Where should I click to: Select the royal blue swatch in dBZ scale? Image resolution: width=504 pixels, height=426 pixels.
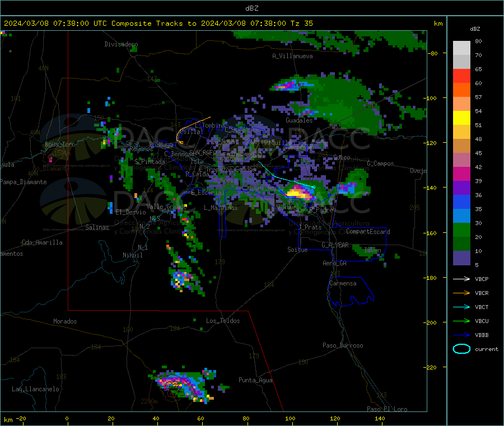[x=461, y=202]
